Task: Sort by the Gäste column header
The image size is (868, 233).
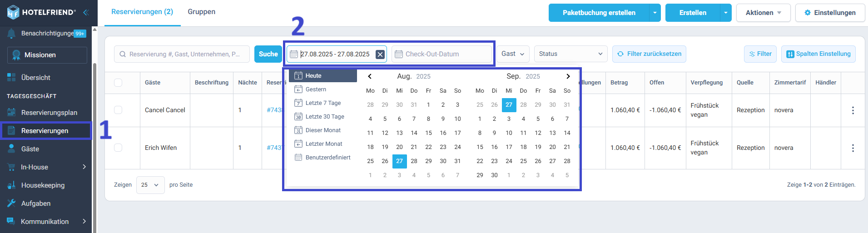Action: (x=153, y=83)
